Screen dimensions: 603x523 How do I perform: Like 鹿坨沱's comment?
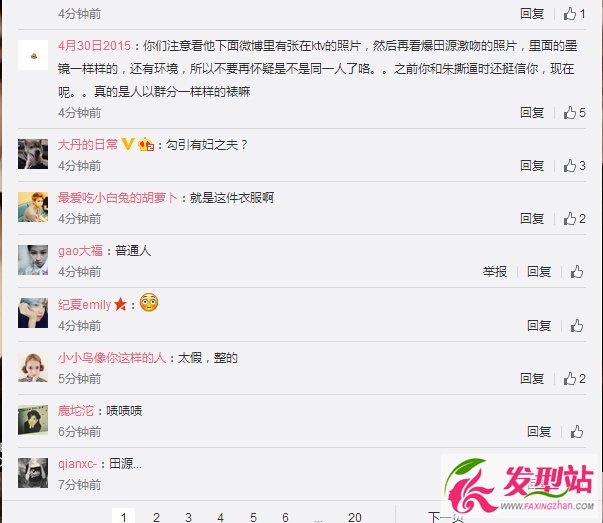tap(576, 432)
